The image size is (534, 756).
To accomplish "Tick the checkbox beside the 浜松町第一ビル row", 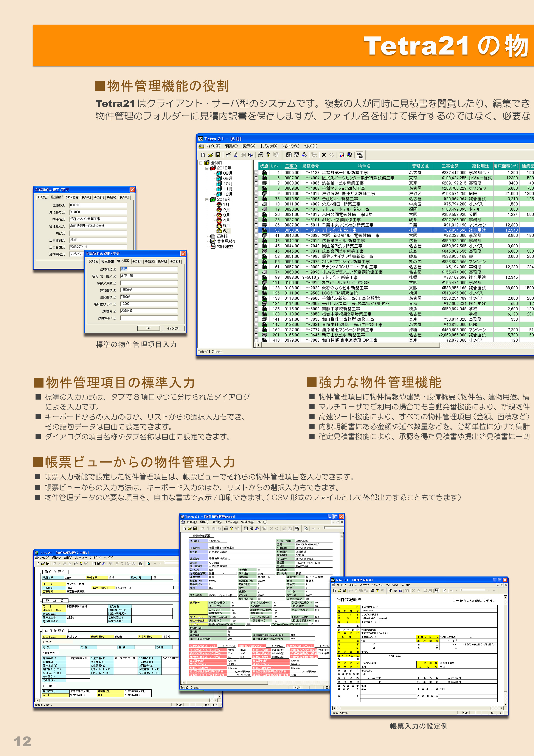I will [x=256, y=173].
